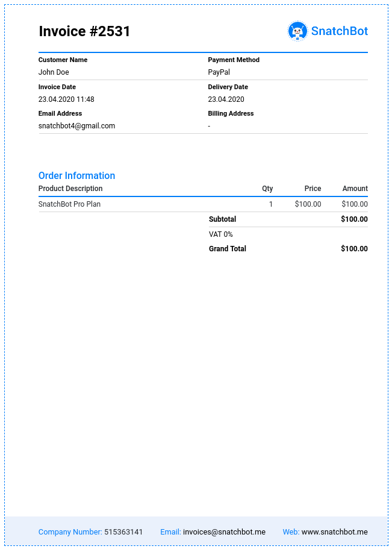Image resolution: width=392 pixels, height=549 pixels.
Task: Open the www.snatchbot.me website link
Action: [x=335, y=532]
